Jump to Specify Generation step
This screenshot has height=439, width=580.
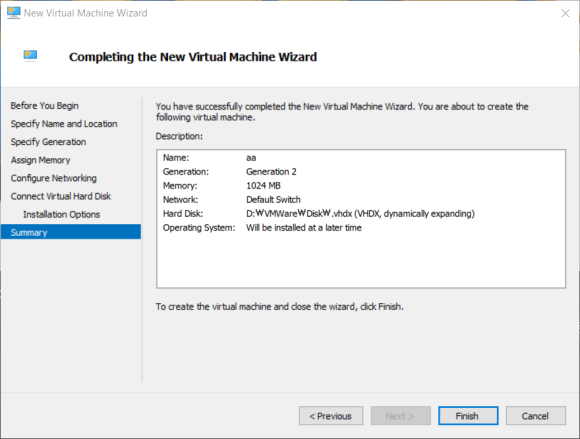[x=48, y=142]
